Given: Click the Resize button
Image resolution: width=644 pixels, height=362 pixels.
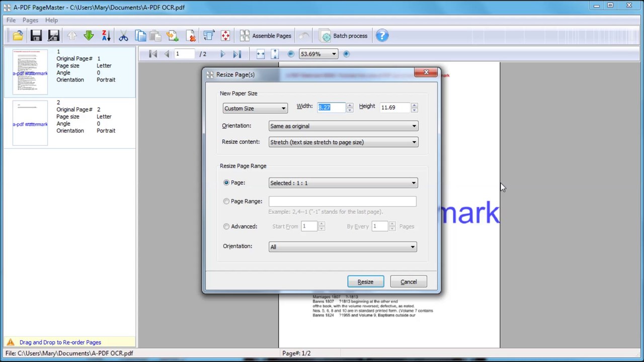Looking at the screenshot, I should (365, 282).
